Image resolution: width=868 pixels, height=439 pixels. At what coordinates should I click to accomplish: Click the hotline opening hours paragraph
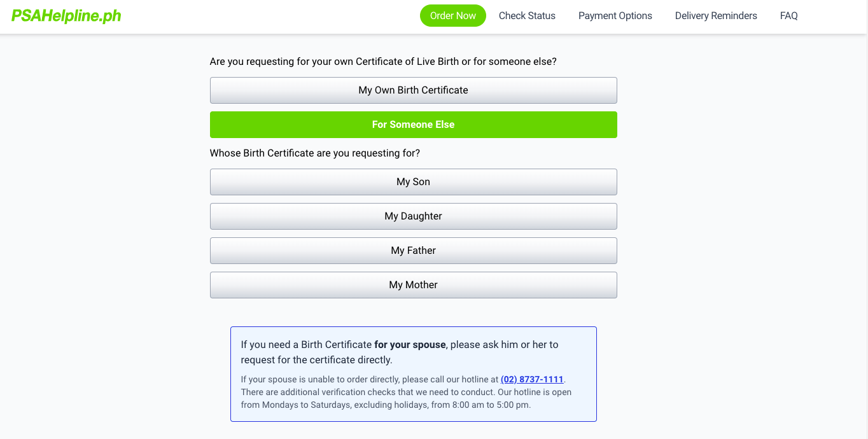(406, 392)
